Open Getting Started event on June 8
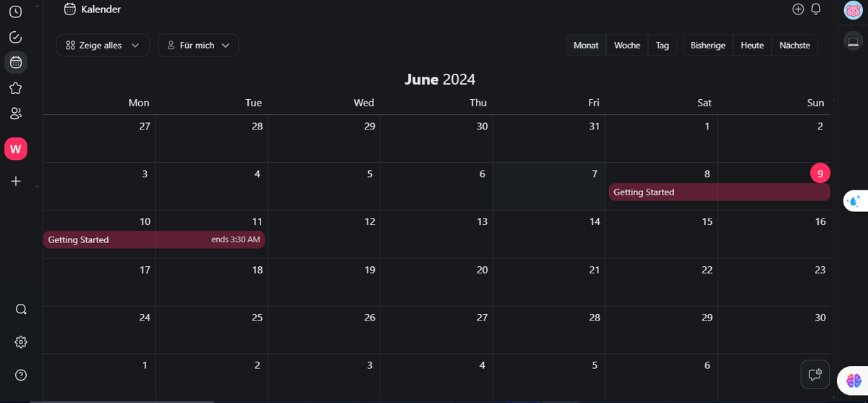 pos(720,192)
